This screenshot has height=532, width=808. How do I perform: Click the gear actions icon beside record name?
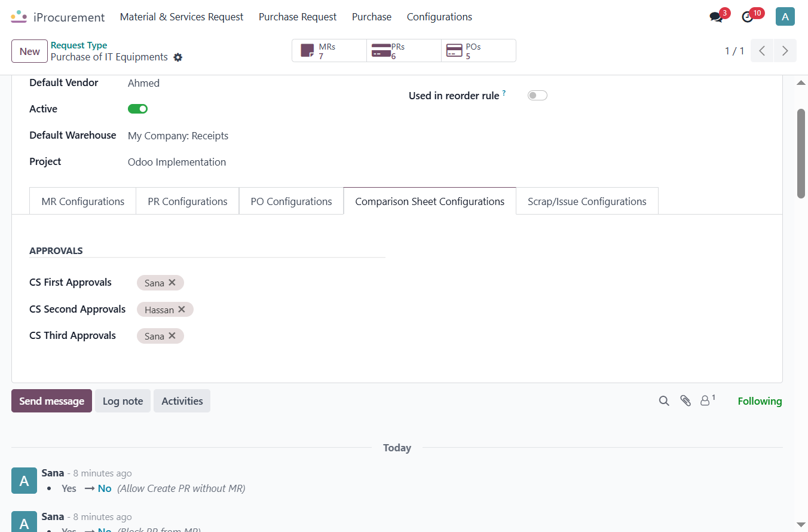[177, 57]
